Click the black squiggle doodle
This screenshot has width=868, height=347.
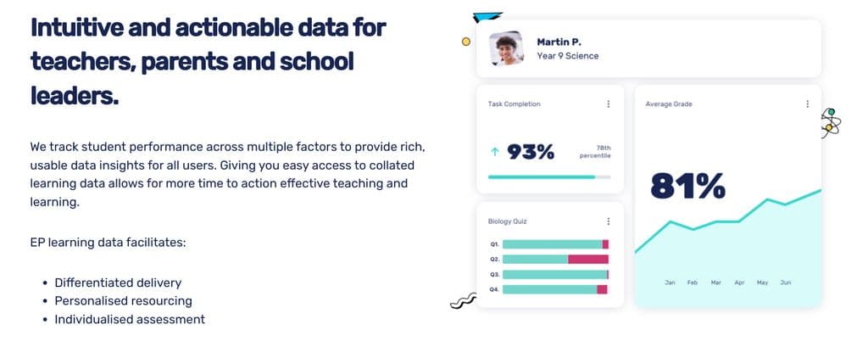click(464, 301)
